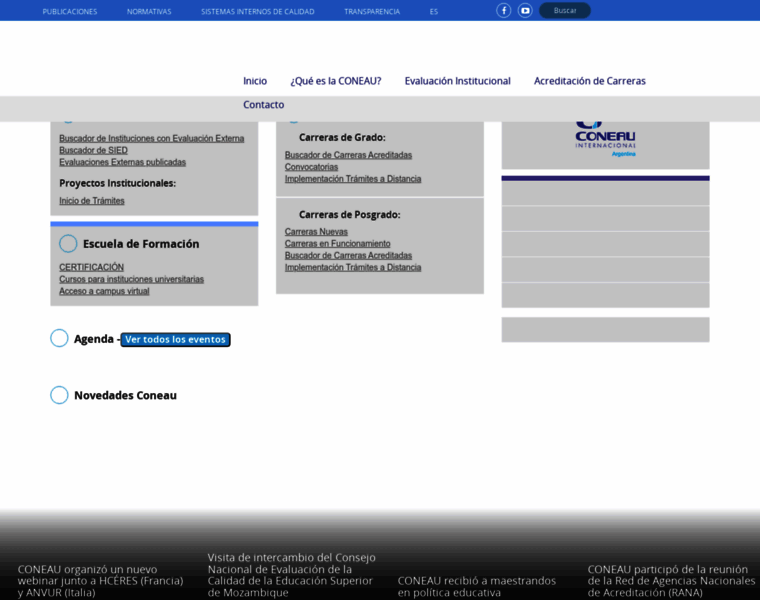Open Evaluación Institucional menu
The image size is (760, 600).
pyautogui.click(x=458, y=81)
